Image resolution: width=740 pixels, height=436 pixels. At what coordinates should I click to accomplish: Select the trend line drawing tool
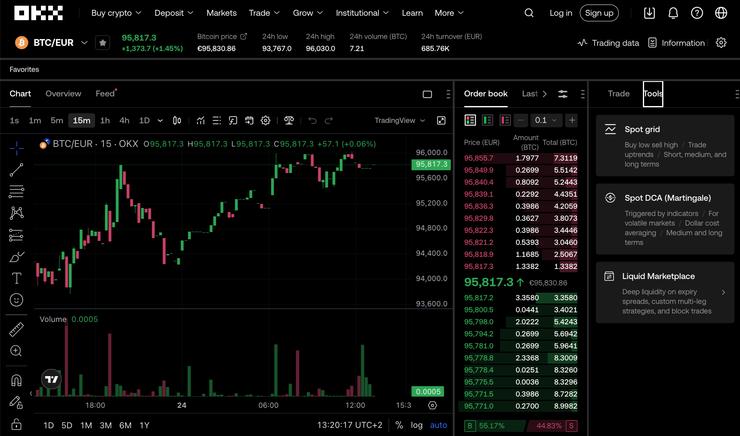(17, 170)
